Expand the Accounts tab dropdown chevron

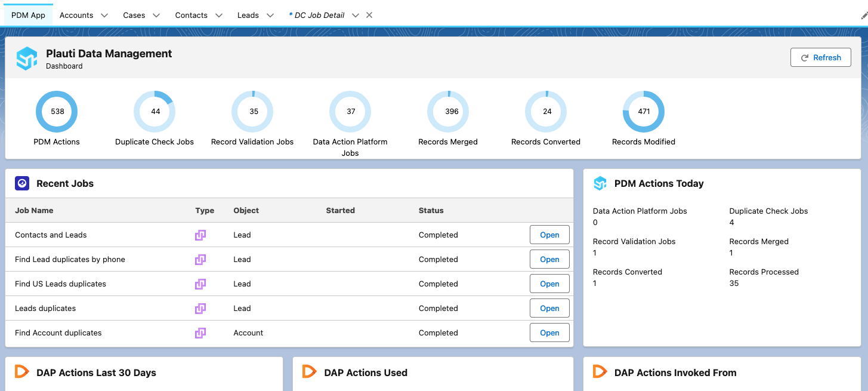pyautogui.click(x=104, y=16)
